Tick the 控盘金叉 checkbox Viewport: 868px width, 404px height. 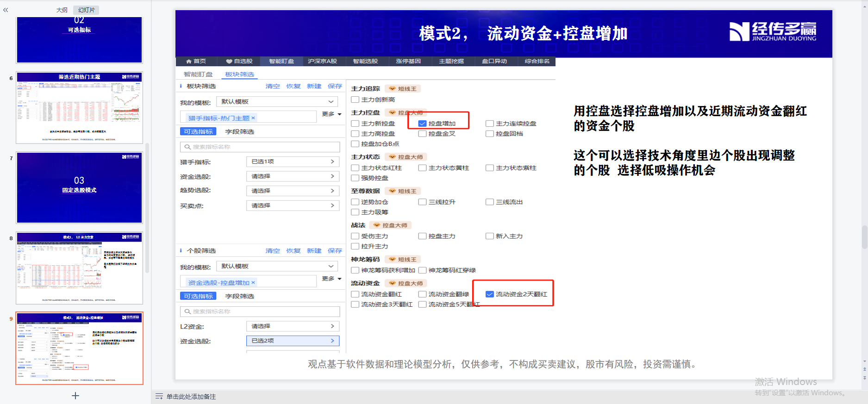(422, 134)
